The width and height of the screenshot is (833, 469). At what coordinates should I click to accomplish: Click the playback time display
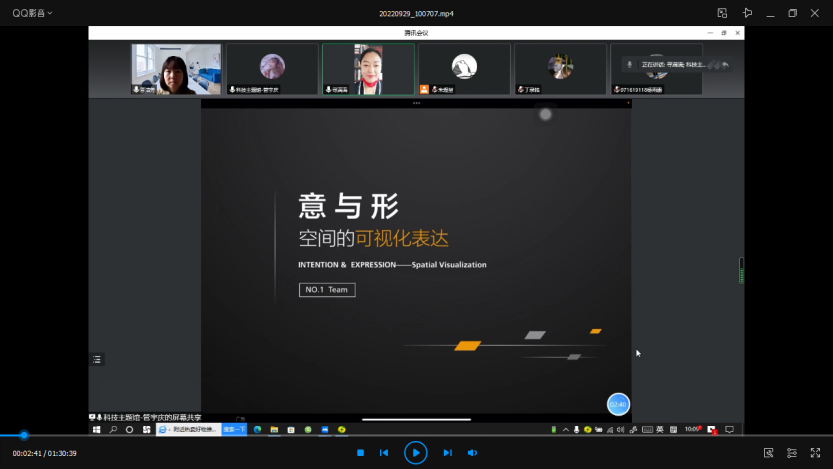(x=44, y=453)
